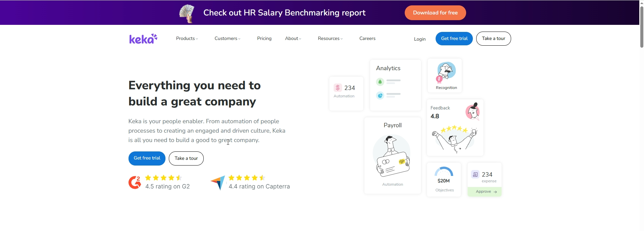Screen dimensions: 644x231
Task: Click the pink dollar Automation icon
Action: [338, 88]
